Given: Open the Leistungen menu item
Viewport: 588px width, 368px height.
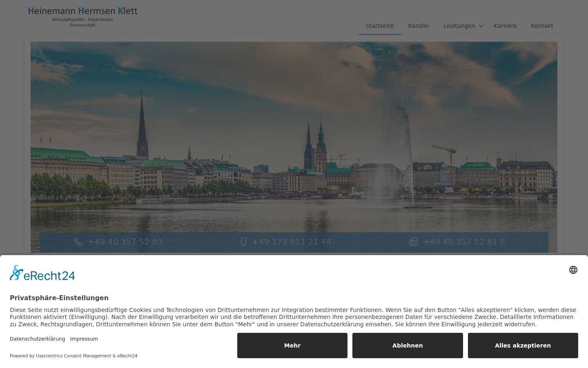Looking at the screenshot, I should [459, 26].
